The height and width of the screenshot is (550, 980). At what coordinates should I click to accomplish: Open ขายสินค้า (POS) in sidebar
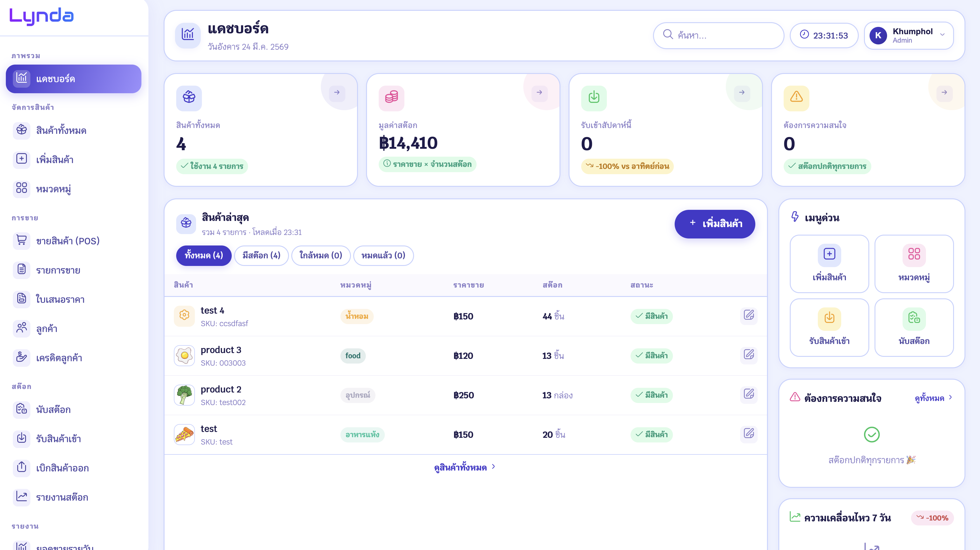click(x=68, y=241)
